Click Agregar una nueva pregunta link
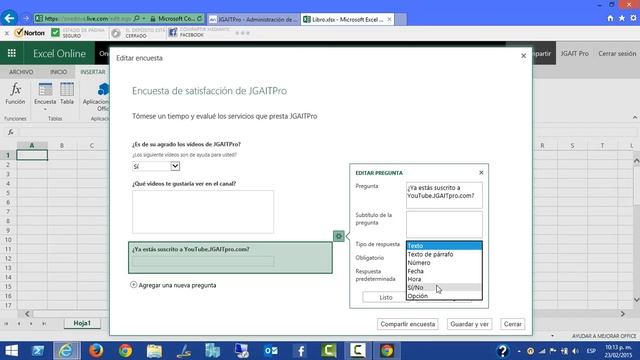 177,285
